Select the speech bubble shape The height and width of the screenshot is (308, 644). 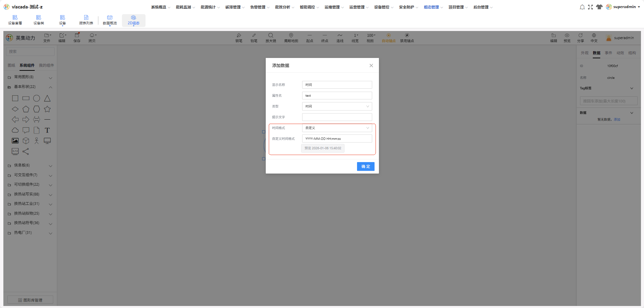(26, 130)
